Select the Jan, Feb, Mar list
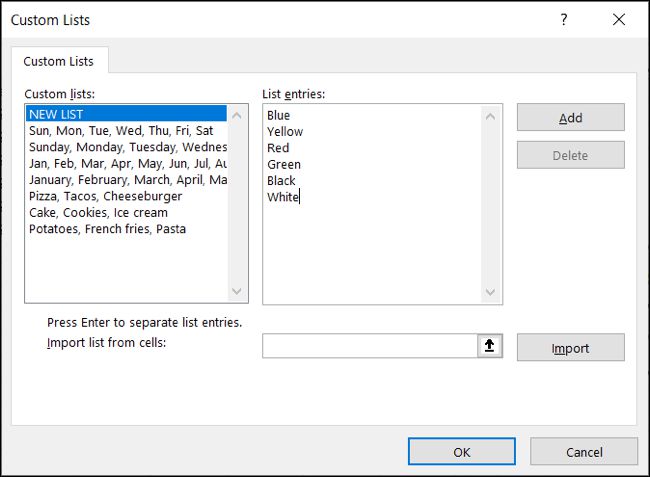650x477 pixels. tap(126, 163)
